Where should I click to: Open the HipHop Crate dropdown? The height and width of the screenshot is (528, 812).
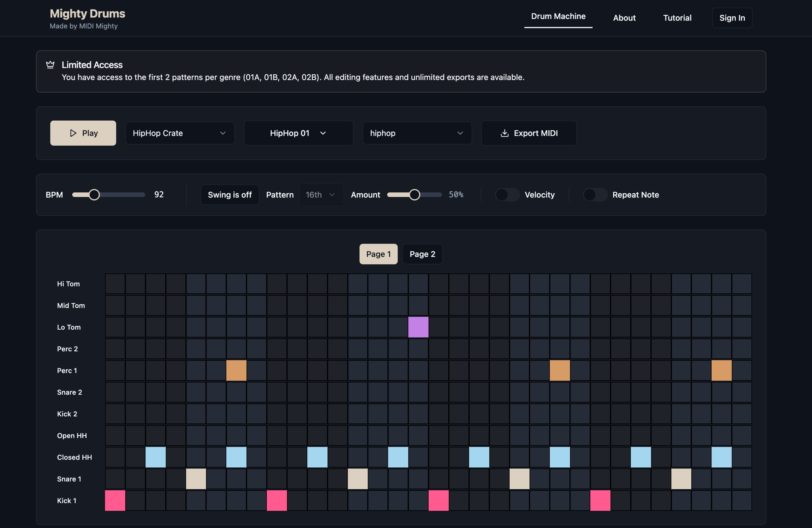(x=180, y=133)
